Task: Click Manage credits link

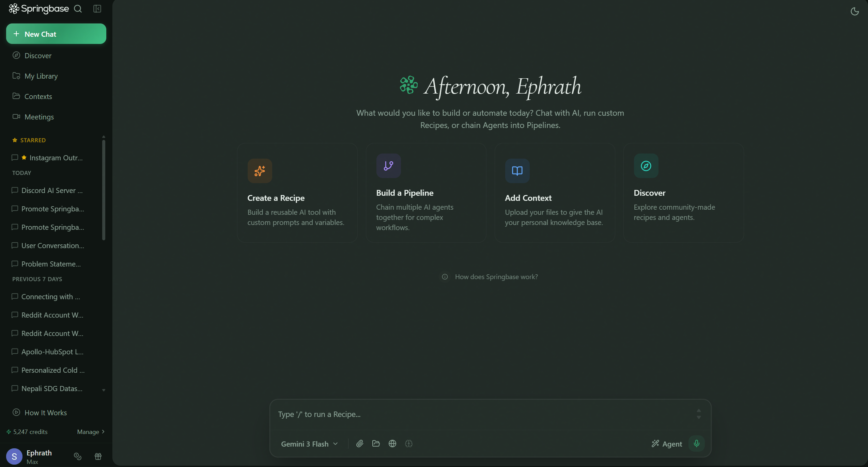Action: click(91, 432)
